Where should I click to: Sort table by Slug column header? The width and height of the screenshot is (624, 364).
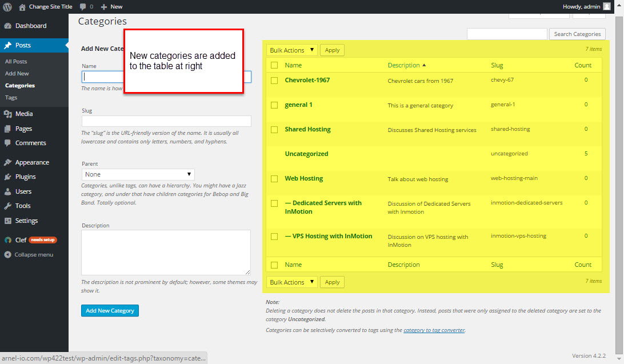point(497,65)
